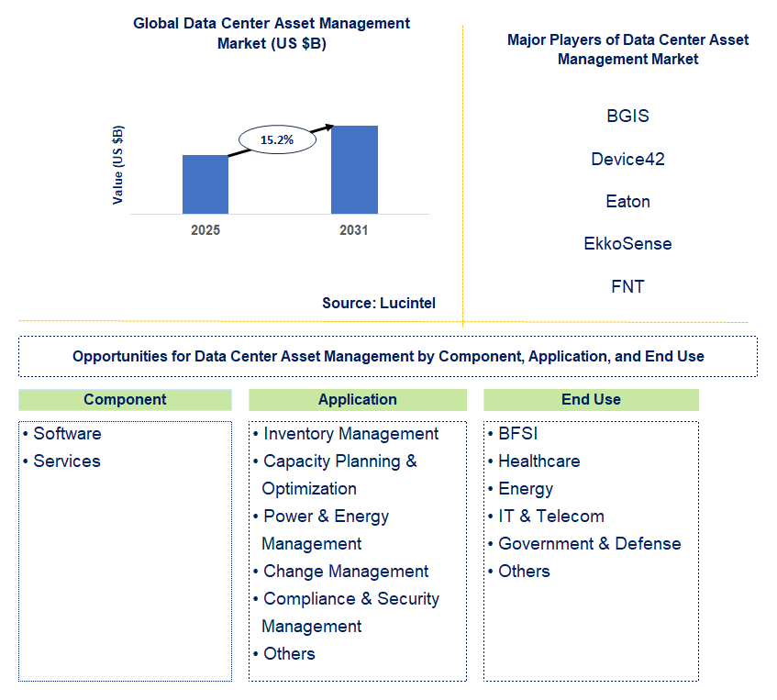
Task: Select the 2025 axis label
Action: pos(205,230)
